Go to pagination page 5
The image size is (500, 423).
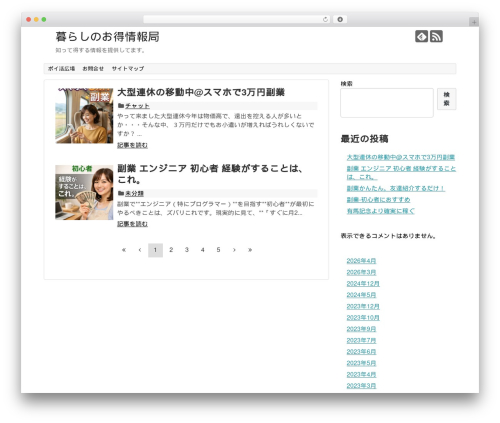point(218,250)
